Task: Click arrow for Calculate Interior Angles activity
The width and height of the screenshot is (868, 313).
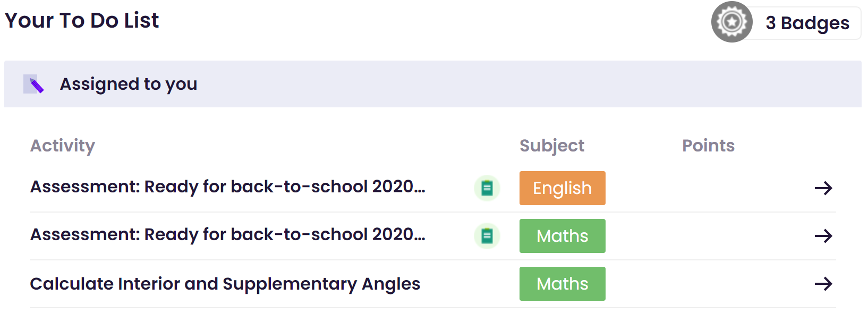Action: (x=823, y=284)
